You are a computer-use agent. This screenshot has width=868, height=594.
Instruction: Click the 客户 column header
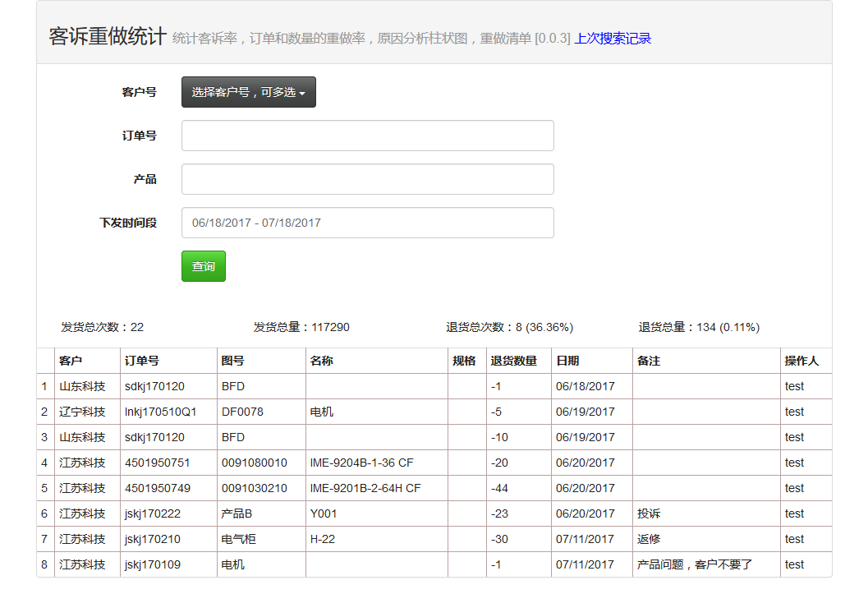click(x=71, y=361)
